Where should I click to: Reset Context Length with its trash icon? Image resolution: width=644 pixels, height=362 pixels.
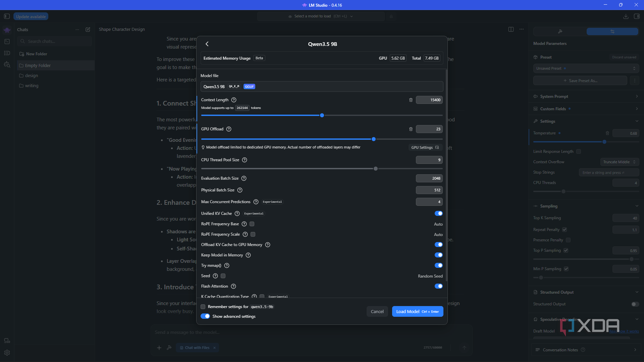[x=411, y=100]
